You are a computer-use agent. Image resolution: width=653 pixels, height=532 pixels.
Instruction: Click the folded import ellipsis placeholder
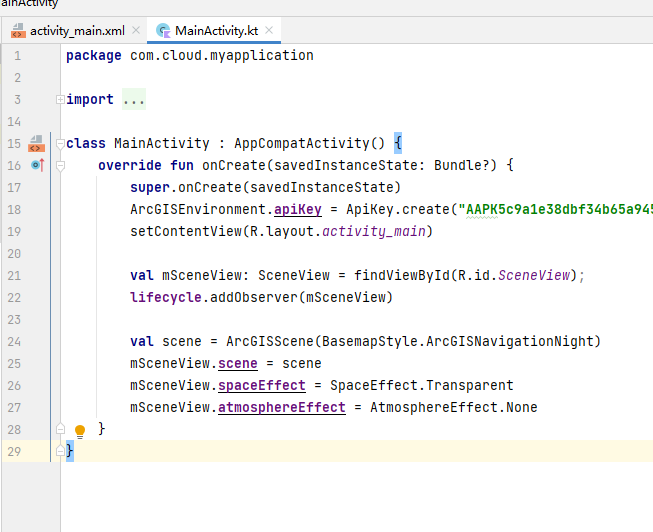[x=134, y=100]
